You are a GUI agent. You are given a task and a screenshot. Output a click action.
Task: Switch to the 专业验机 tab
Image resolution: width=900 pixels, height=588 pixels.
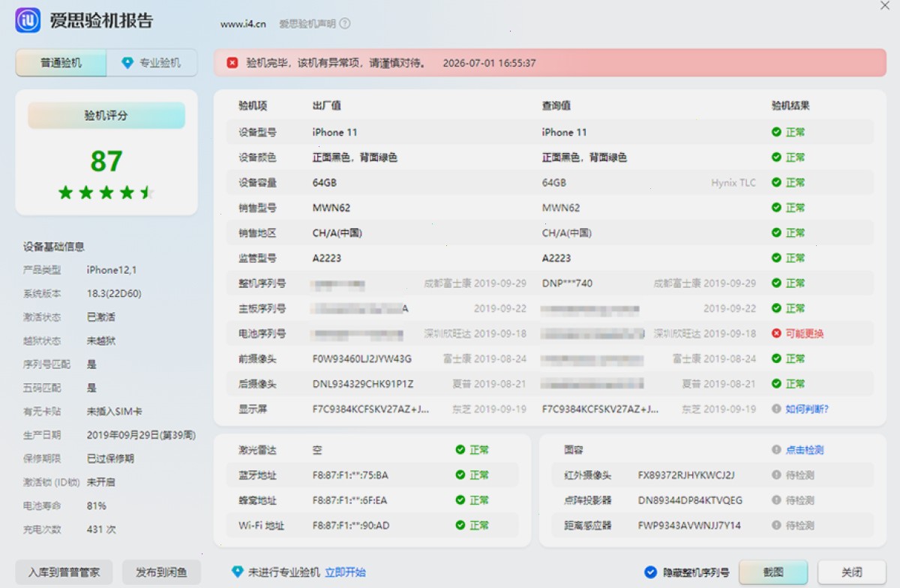[x=152, y=63]
